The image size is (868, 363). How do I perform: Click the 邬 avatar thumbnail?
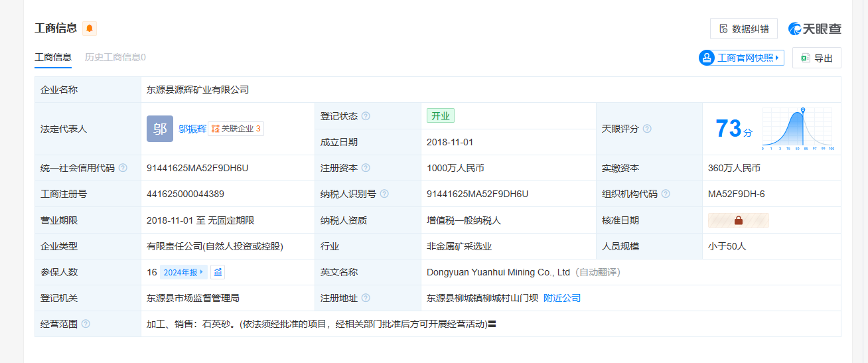[x=160, y=129]
